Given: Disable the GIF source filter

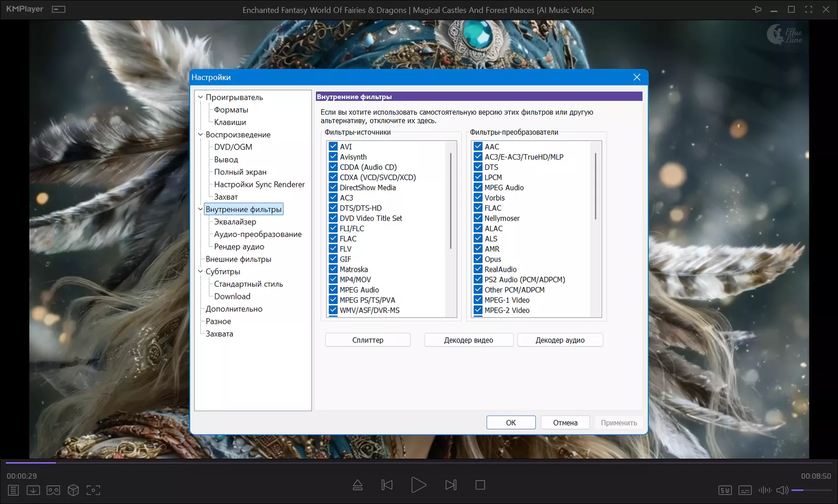Looking at the screenshot, I should coord(334,259).
